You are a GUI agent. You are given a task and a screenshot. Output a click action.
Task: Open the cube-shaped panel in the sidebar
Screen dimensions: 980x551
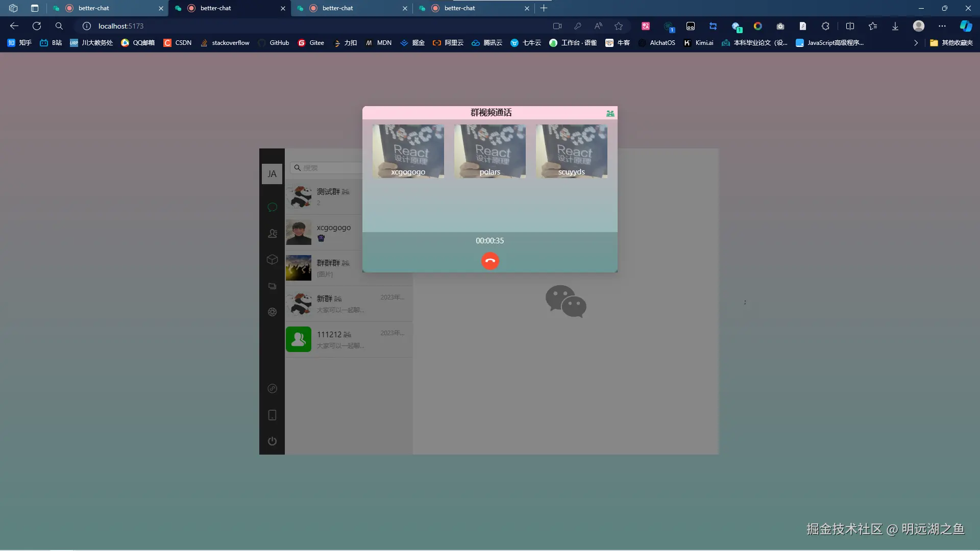click(272, 259)
